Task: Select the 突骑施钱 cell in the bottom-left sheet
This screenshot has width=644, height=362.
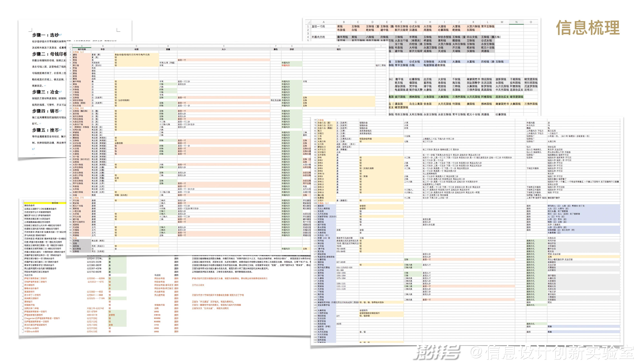Action: [x=29, y=305]
